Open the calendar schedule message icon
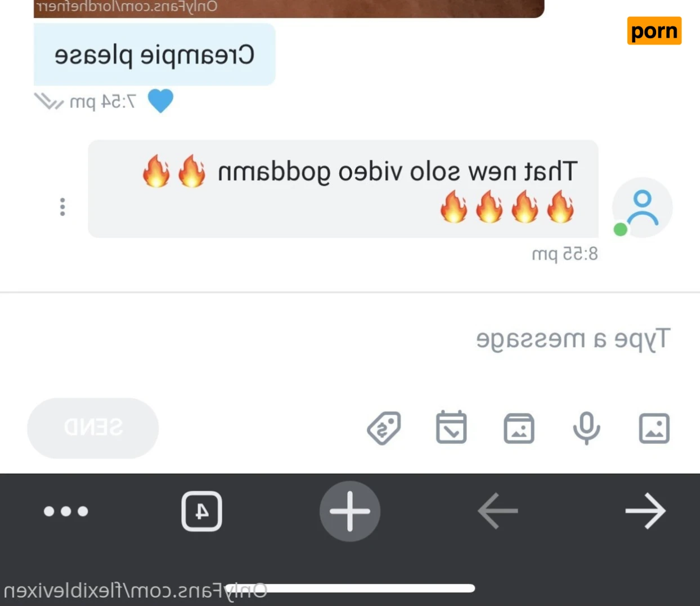The width and height of the screenshot is (700, 606). pos(451,428)
